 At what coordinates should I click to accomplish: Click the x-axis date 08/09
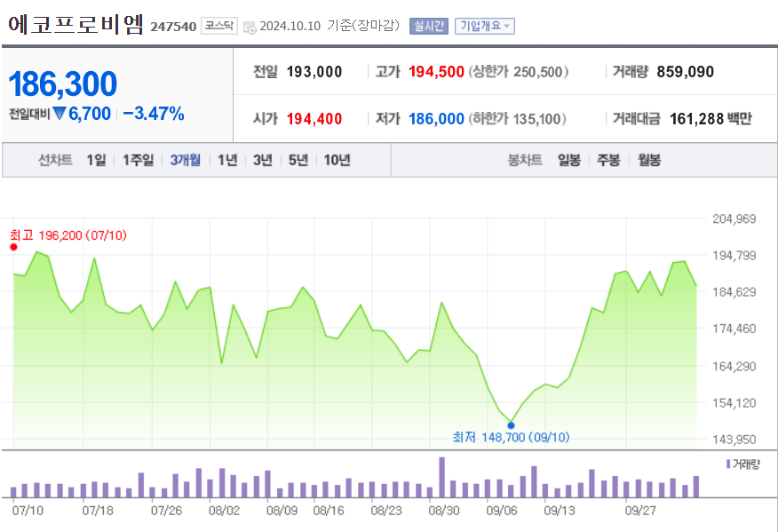[x=282, y=511]
